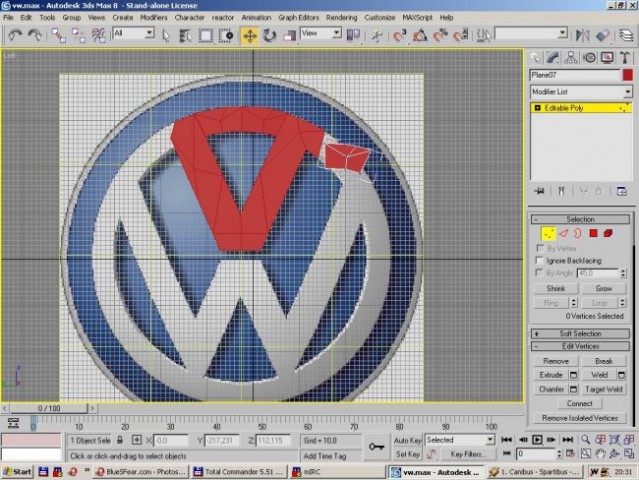This screenshot has height=480, width=639.
Task: Enable the Ignore Backfacing checkbox
Action: [x=540, y=260]
